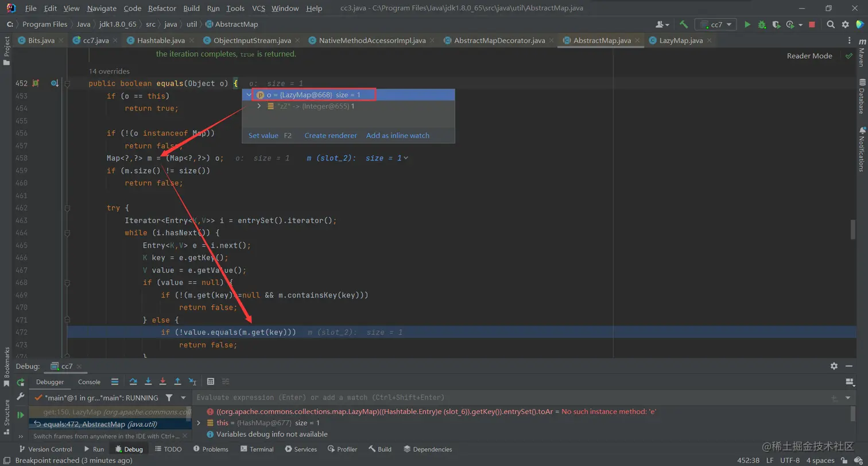Run cc7 with the green play icon
The width and height of the screenshot is (868, 466).
(747, 25)
